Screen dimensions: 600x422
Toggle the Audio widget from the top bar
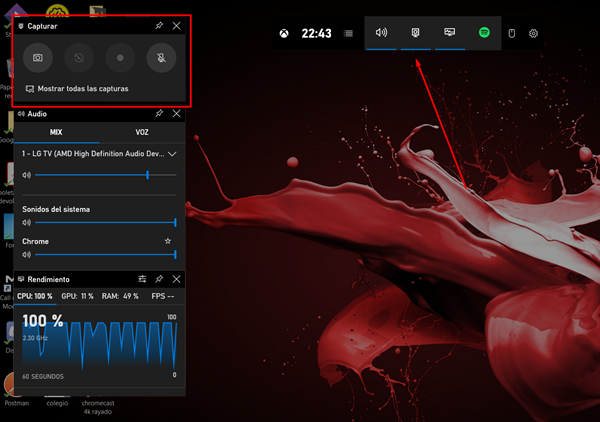tap(381, 33)
